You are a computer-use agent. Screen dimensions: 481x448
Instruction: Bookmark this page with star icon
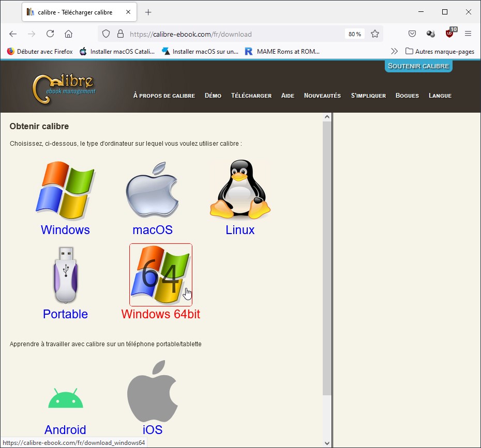coord(375,34)
